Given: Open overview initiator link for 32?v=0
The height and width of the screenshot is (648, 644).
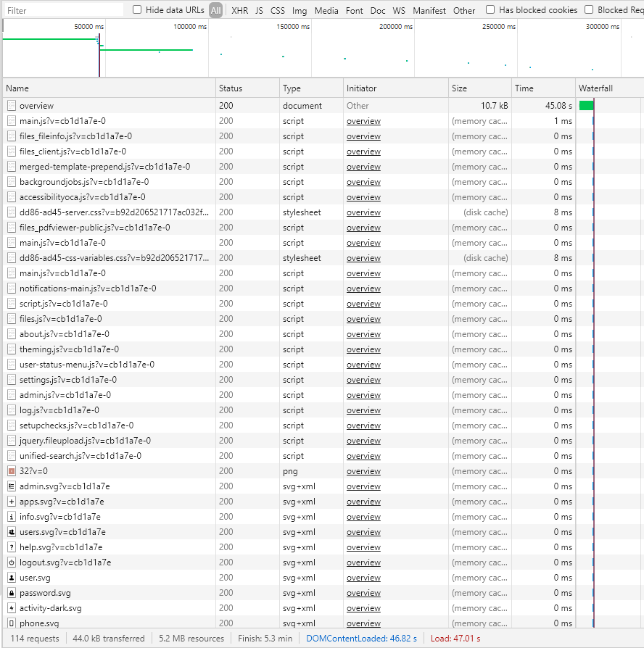Looking at the screenshot, I should pos(363,471).
